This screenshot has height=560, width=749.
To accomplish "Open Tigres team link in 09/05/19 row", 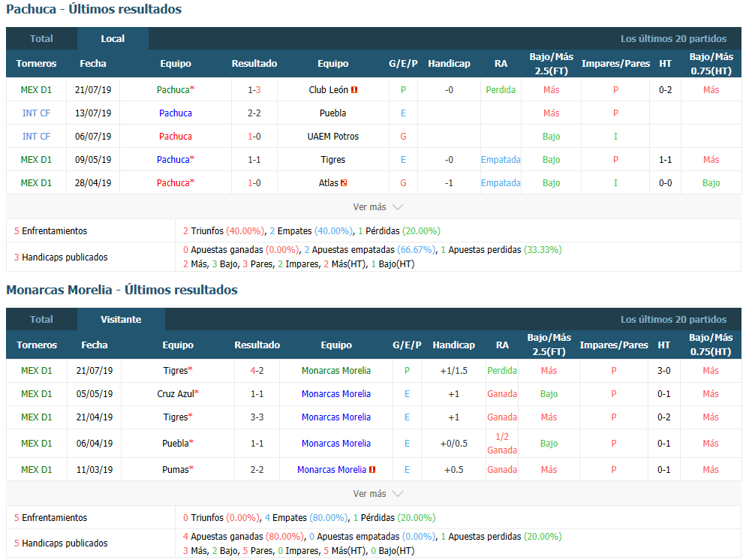I will point(333,160).
